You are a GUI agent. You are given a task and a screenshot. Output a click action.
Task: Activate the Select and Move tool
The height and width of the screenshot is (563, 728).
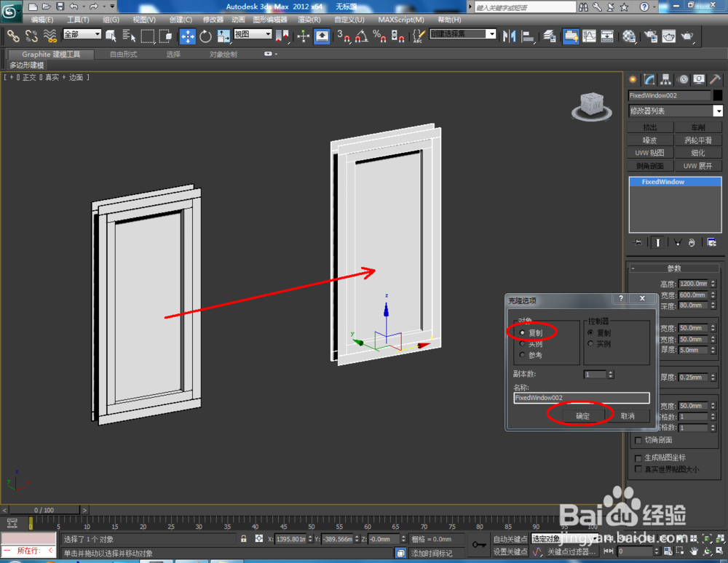188,36
